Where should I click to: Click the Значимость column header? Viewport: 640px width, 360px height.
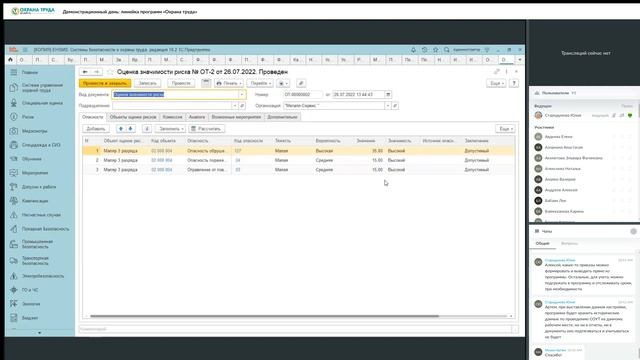(400, 141)
